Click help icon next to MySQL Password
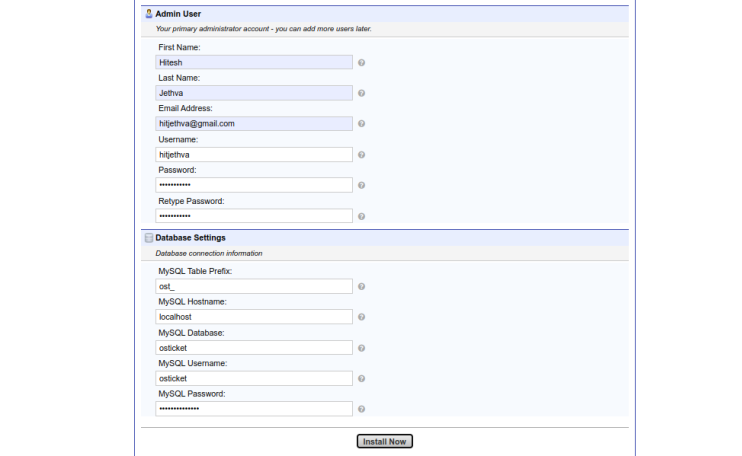The height and width of the screenshot is (456, 742). tap(361, 409)
